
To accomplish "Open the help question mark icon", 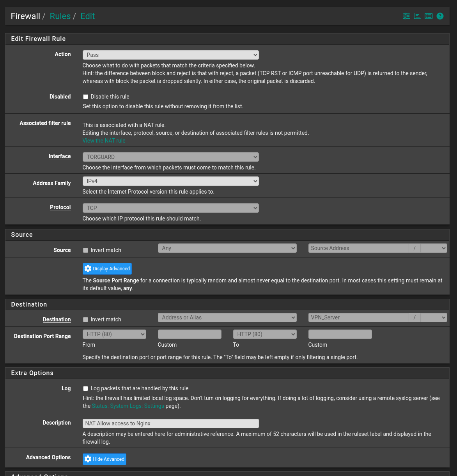I will tap(440, 16).
